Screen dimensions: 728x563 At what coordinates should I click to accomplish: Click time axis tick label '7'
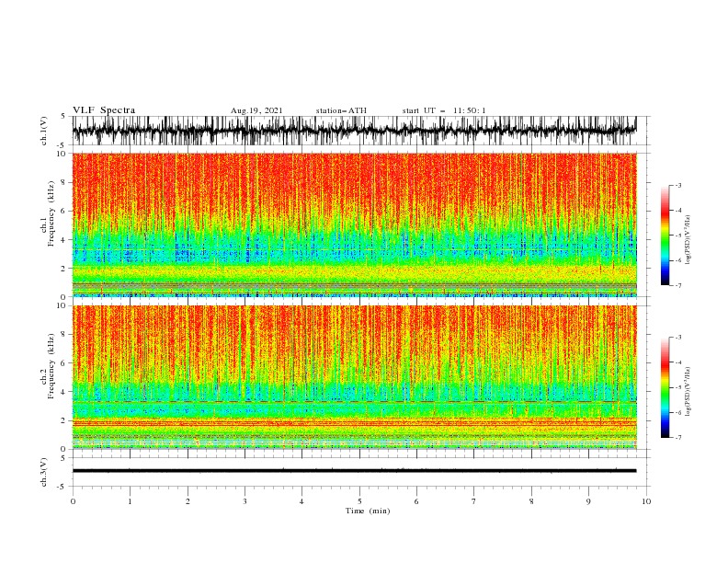click(474, 501)
